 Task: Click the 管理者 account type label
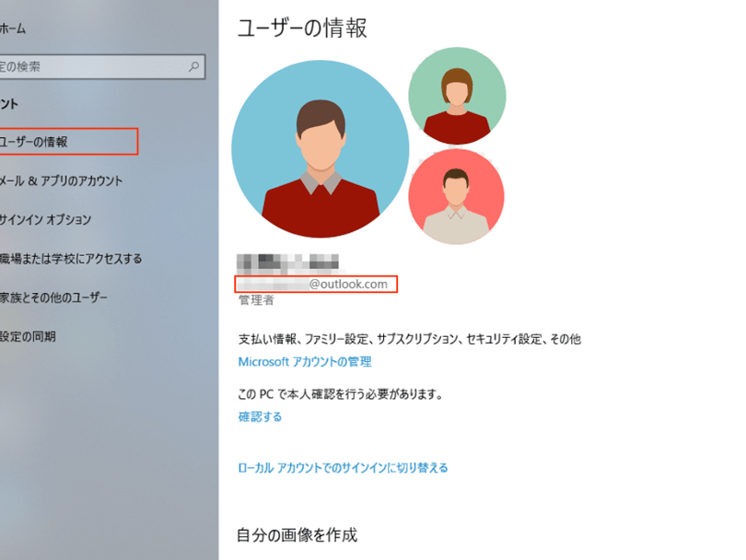[256, 300]
